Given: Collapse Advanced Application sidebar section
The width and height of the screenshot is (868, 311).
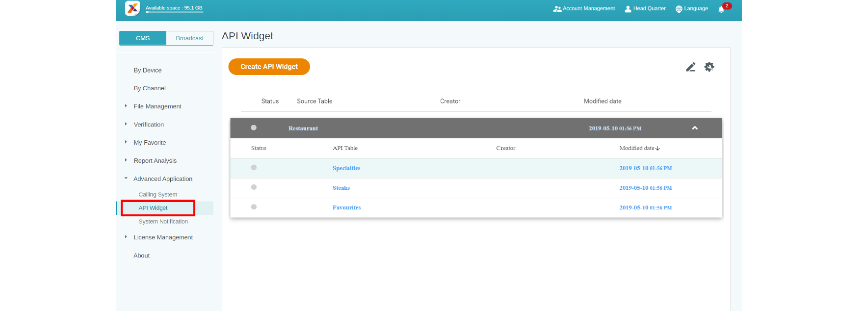Looking at the screenshot, I should click(126, 179).
